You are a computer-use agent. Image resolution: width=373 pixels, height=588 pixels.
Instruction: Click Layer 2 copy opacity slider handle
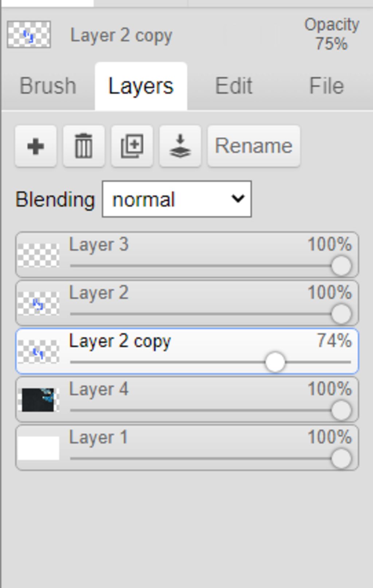tap(275, 362)
